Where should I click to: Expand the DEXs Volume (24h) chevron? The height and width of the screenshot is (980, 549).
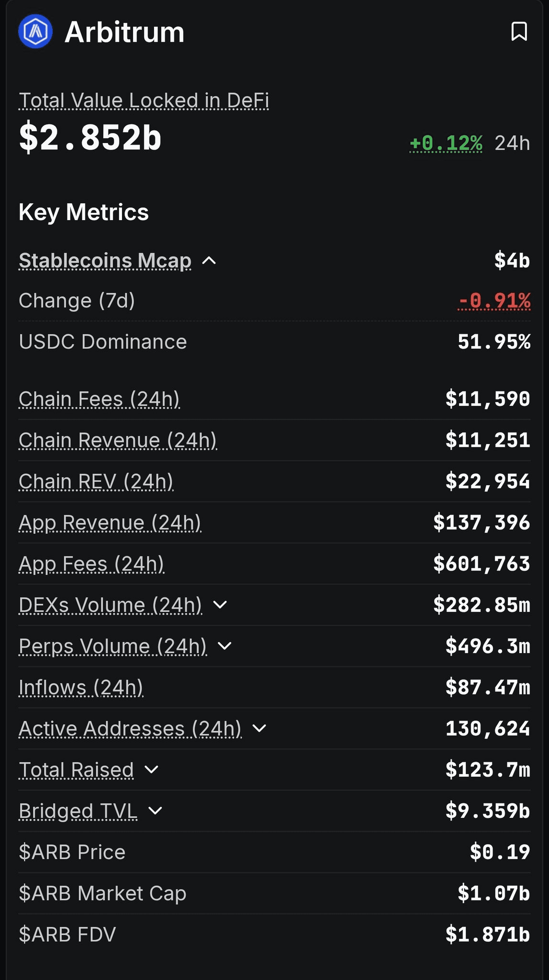point(220,605)
